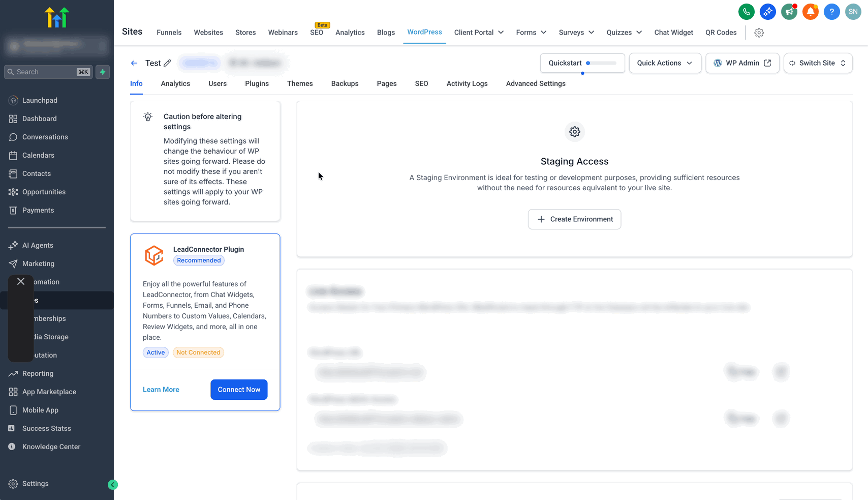The image size is (868, 500).
Task: Open the megaphone announcements icon
Action: [789, 12]
